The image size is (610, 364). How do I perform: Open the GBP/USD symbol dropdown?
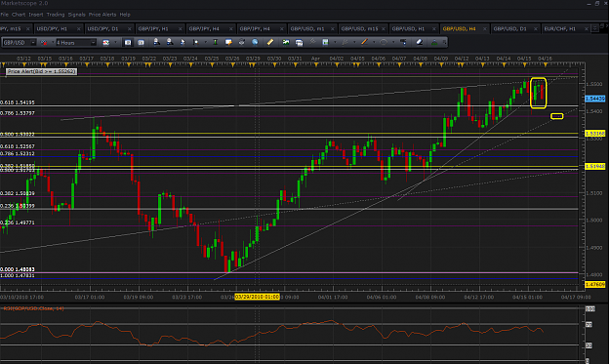[x=33, y=42]
